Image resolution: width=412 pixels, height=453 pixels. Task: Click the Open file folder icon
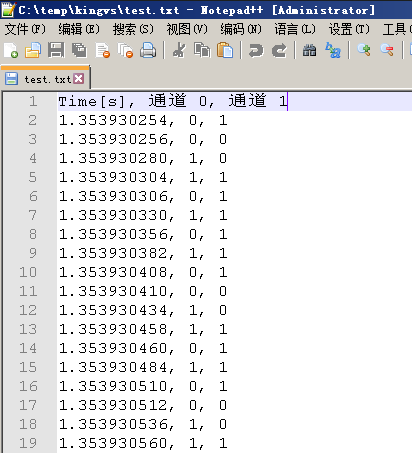tap(33, 50)
